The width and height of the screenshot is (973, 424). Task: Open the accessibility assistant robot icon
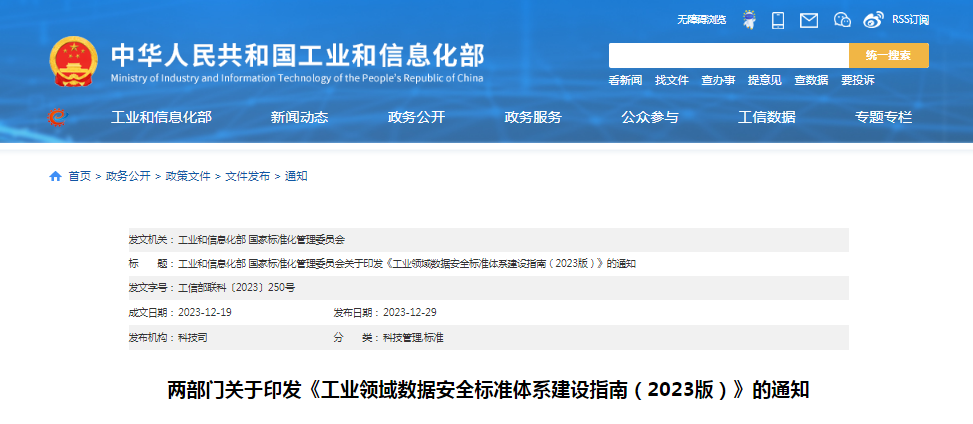pos(750,20)
